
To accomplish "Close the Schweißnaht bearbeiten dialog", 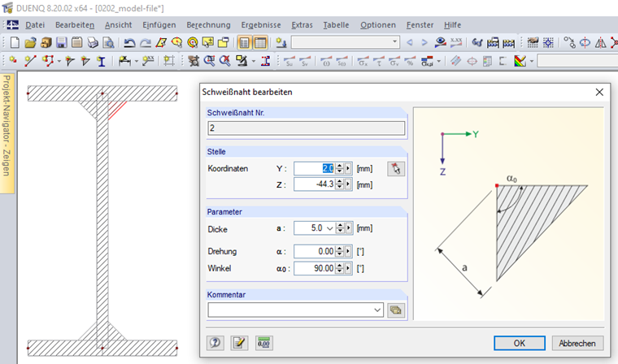I will tap(599, 92).
